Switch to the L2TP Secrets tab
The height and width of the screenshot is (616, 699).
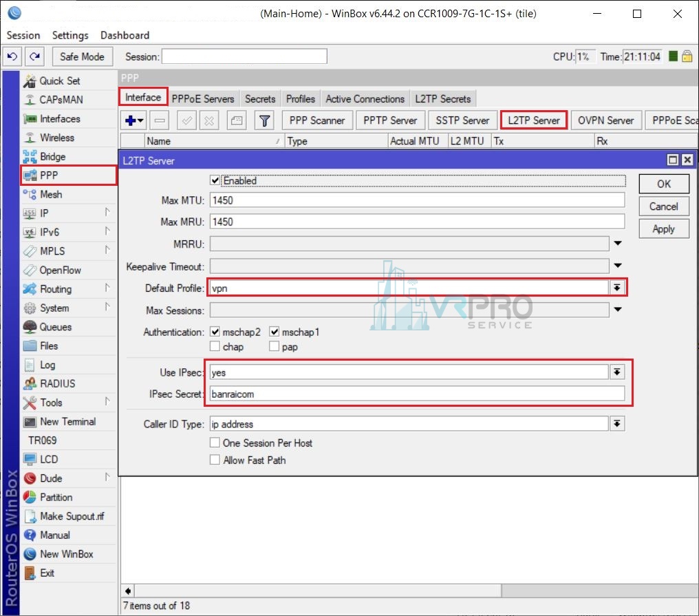coord(443,99)
